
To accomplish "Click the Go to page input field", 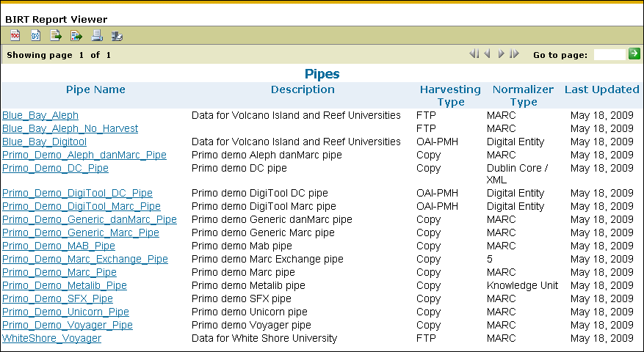I will [609, 54].
